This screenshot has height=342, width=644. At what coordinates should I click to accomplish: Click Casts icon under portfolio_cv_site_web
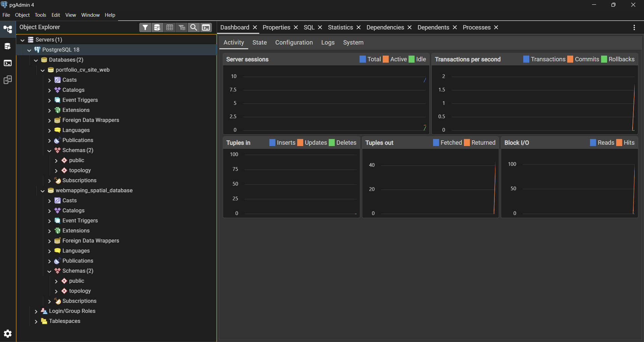[57, 80]
